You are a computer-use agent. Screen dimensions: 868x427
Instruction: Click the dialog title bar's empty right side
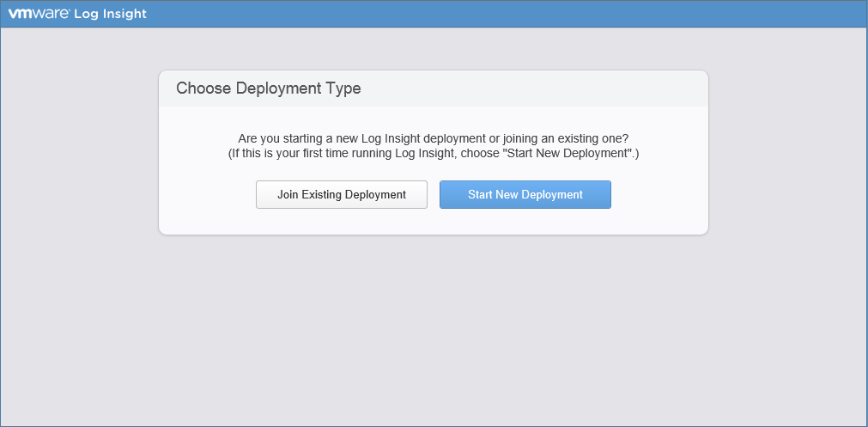click(558, 88)
